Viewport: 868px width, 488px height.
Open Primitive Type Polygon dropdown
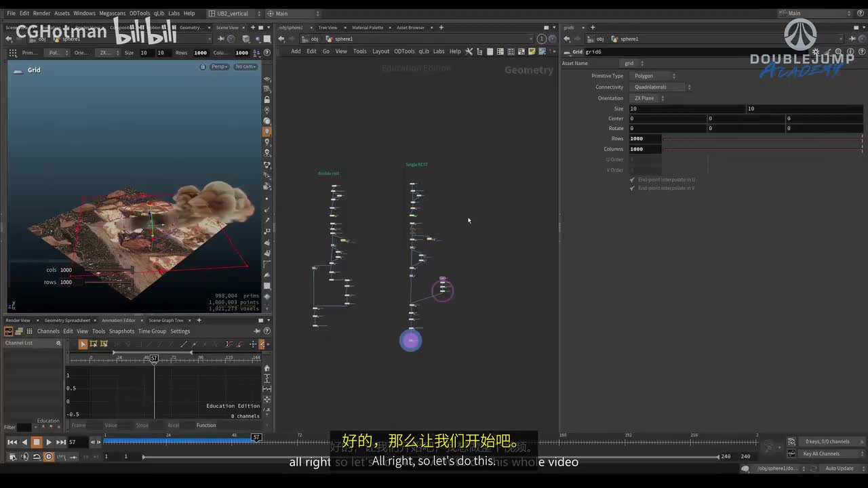(654, 76)
